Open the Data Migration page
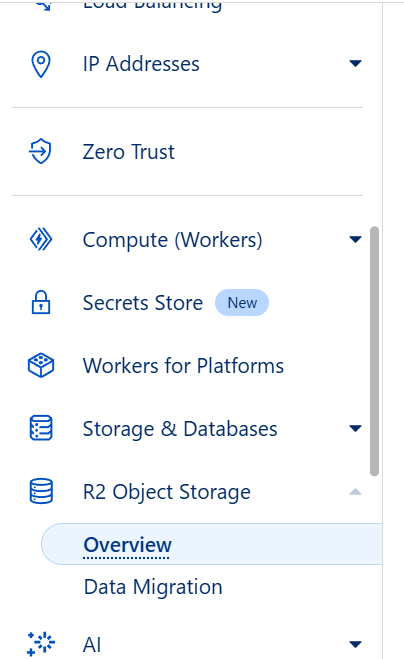The width and height of the screenshot is (404, 659). [153, 587]
